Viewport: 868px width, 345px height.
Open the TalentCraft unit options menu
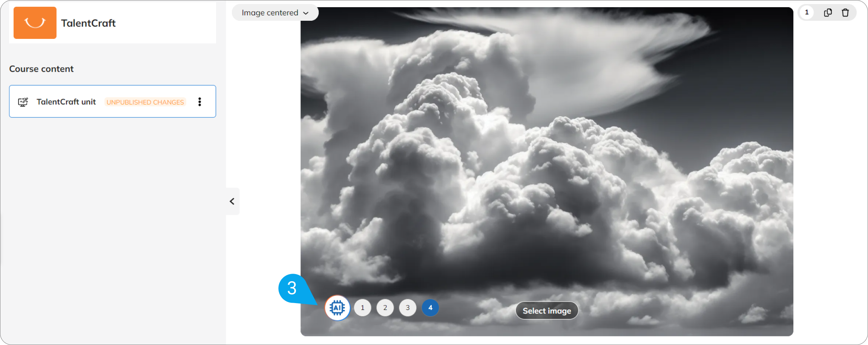[x=200, y=102]
